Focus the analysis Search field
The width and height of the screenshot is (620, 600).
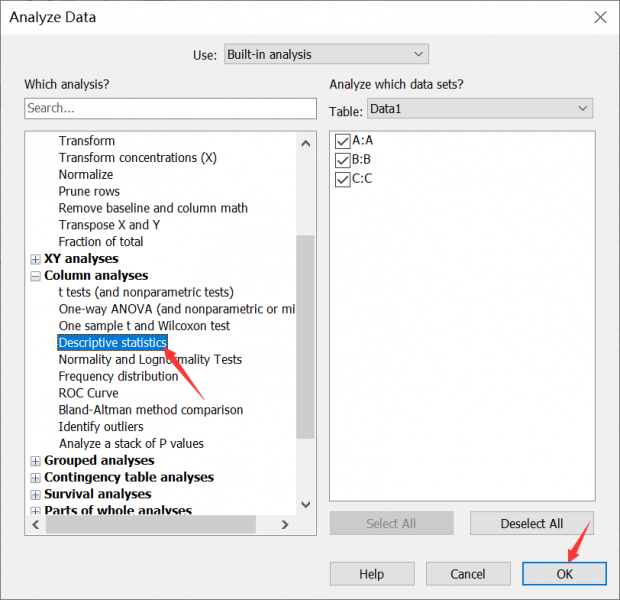[x=170, y=108]
